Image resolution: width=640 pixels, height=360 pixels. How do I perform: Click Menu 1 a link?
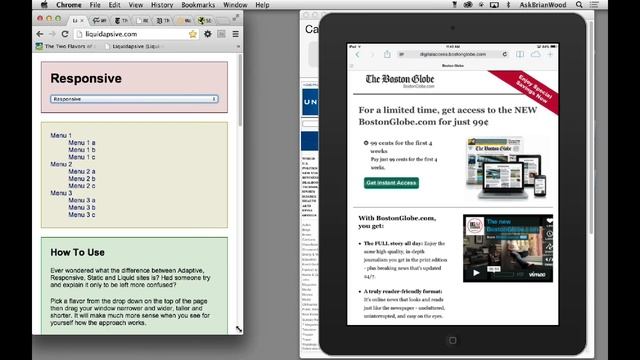coord(82,143)
